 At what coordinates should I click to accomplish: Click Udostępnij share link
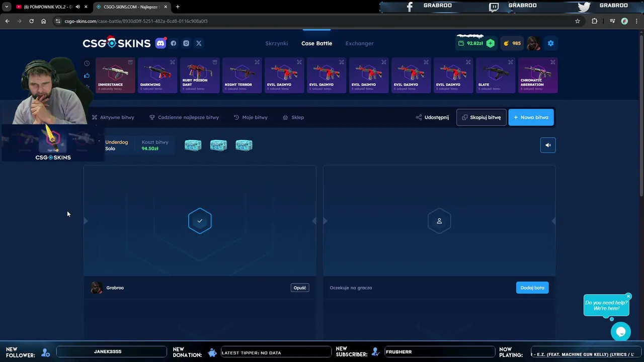(432, 117)
